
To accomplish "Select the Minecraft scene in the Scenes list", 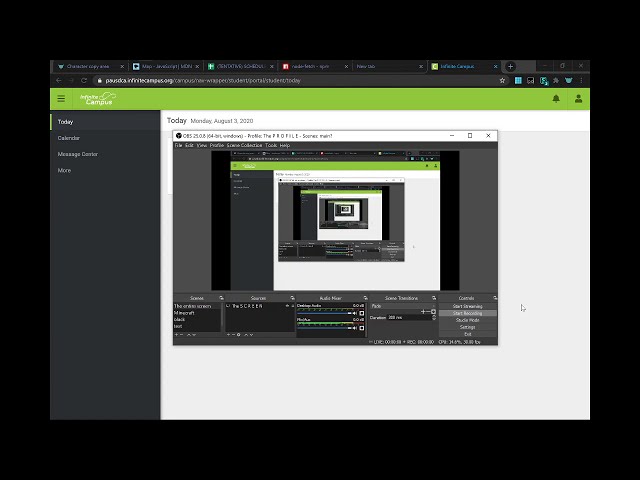I will click(x=185, y=313).
